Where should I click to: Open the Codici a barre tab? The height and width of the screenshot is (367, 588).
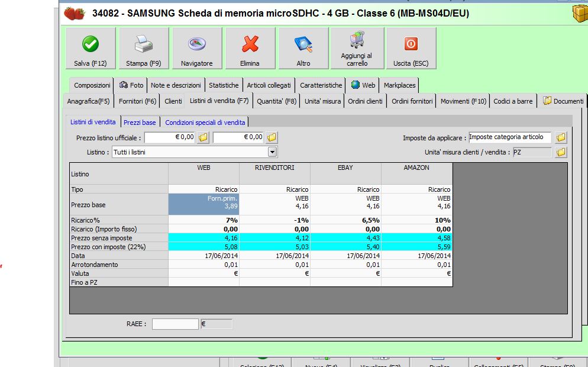click(x=513, y=101)
